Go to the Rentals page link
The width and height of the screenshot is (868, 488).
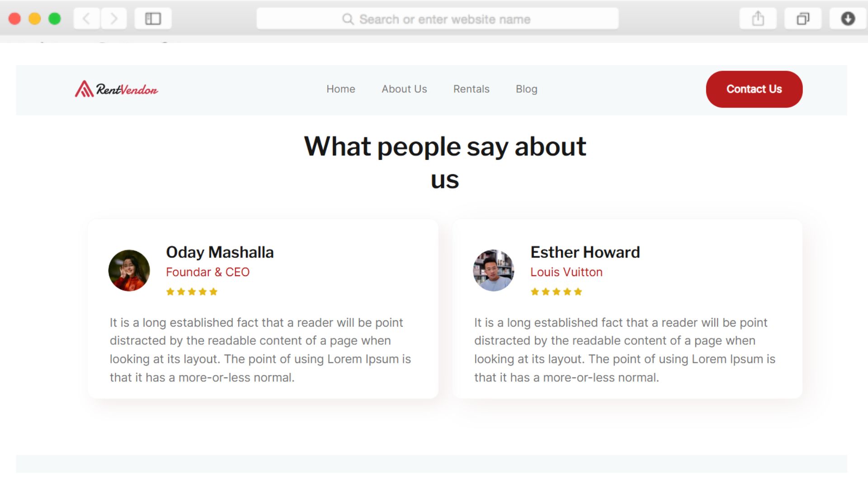click(471, 89)
